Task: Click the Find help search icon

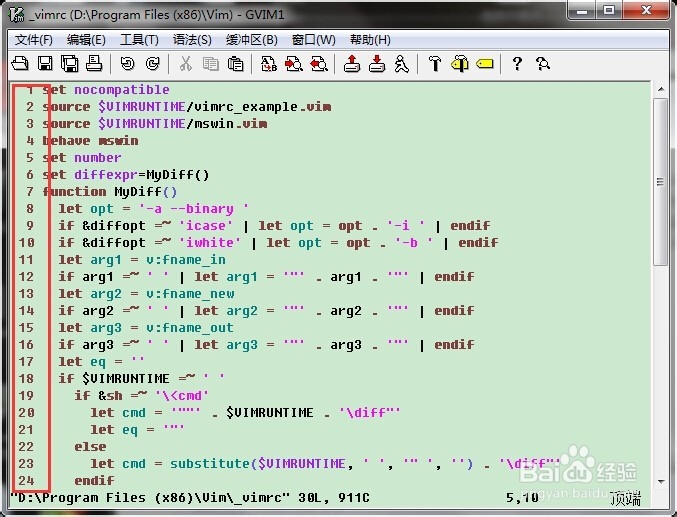Action: coord(543,63)
